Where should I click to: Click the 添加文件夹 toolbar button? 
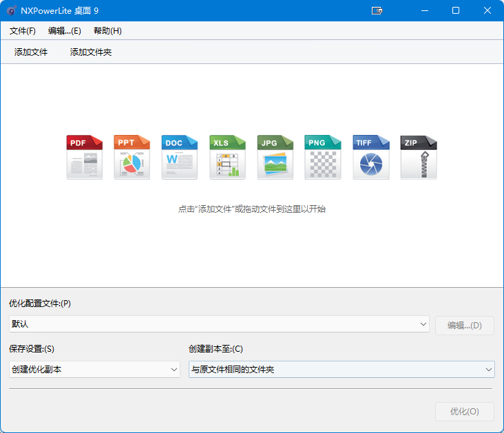click(x=91, y=52)
